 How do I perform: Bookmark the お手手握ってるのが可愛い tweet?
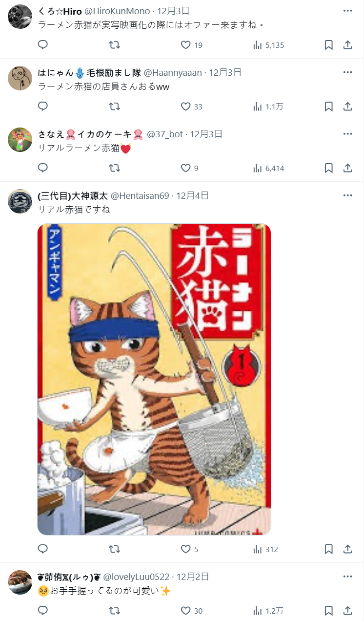tap(329, 611)
